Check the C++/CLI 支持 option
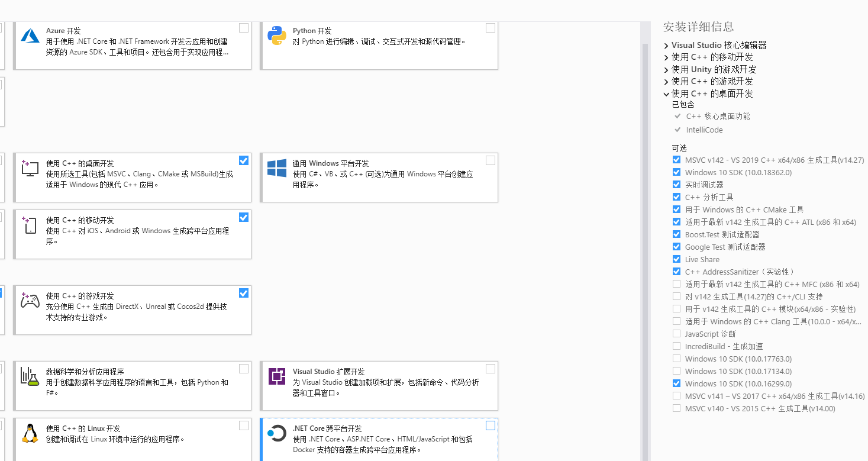The width and height of the screenshot is (868, 461). (x=676, y=296)
